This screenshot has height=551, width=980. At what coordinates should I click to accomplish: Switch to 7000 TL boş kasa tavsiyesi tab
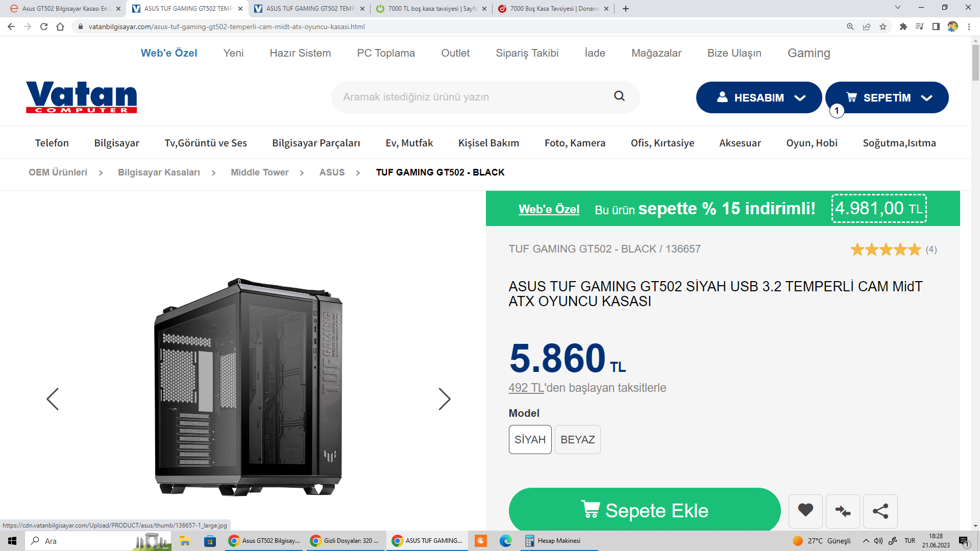click(x=431, y=9)
